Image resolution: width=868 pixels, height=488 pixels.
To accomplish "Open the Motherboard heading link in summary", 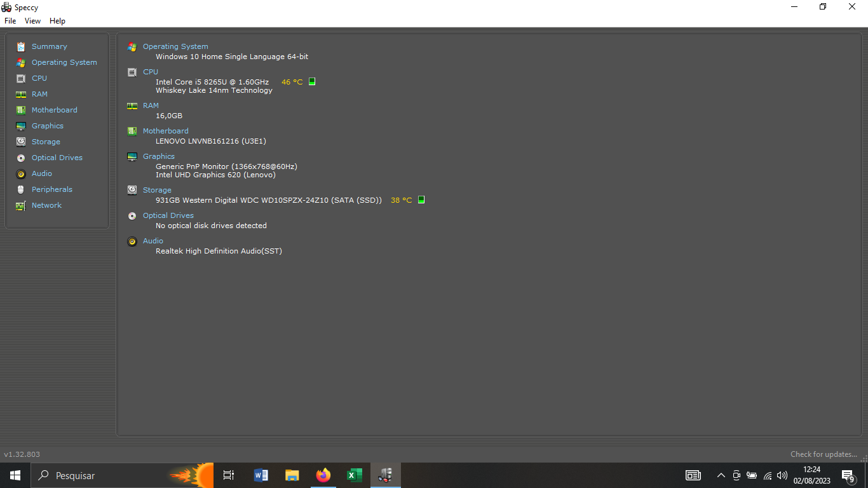I will click(166, 131).
